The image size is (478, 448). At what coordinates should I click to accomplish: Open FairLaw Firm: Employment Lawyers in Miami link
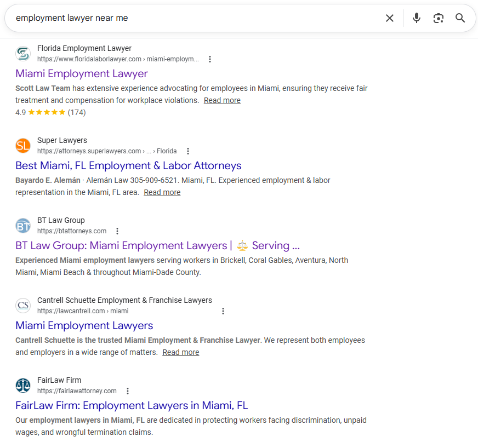tap(132, 405)
